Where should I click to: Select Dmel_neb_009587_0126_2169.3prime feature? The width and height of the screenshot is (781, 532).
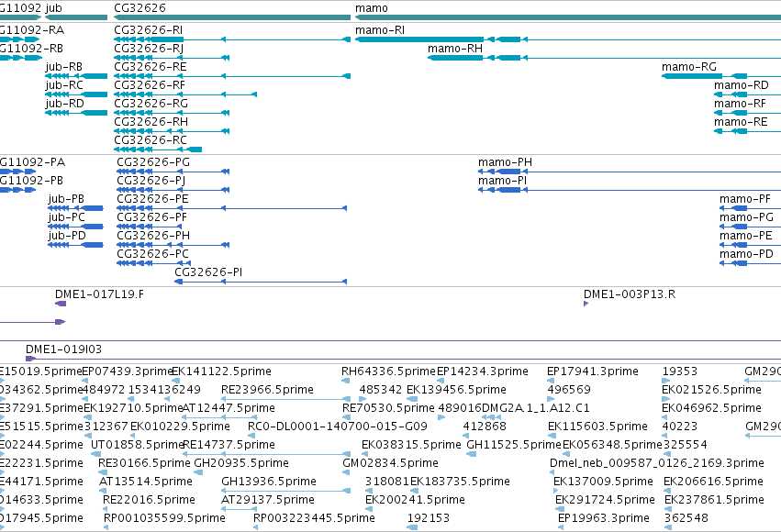(x=657, y=463)
